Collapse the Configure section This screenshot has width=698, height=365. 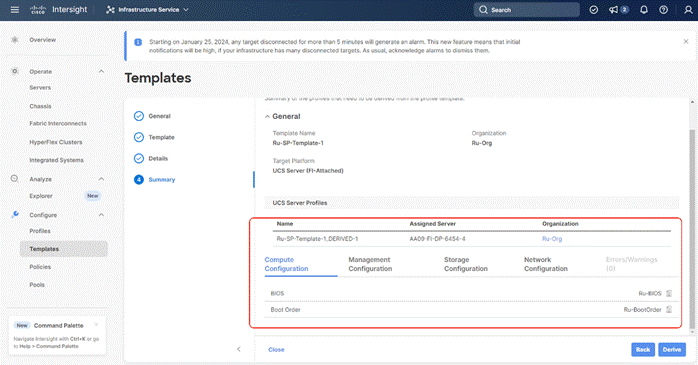101,215
